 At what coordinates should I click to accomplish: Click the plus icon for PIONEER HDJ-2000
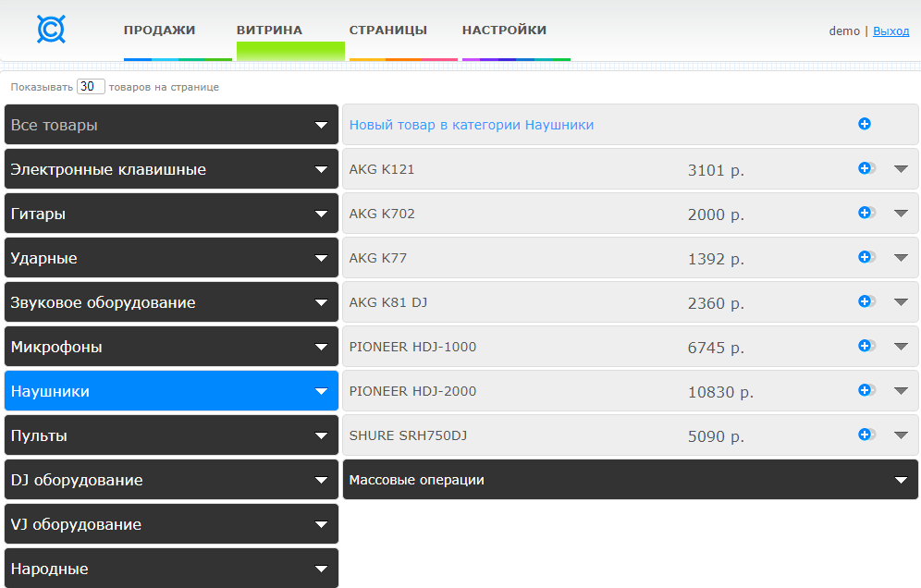pyautogui.click(x=866, y=390)
